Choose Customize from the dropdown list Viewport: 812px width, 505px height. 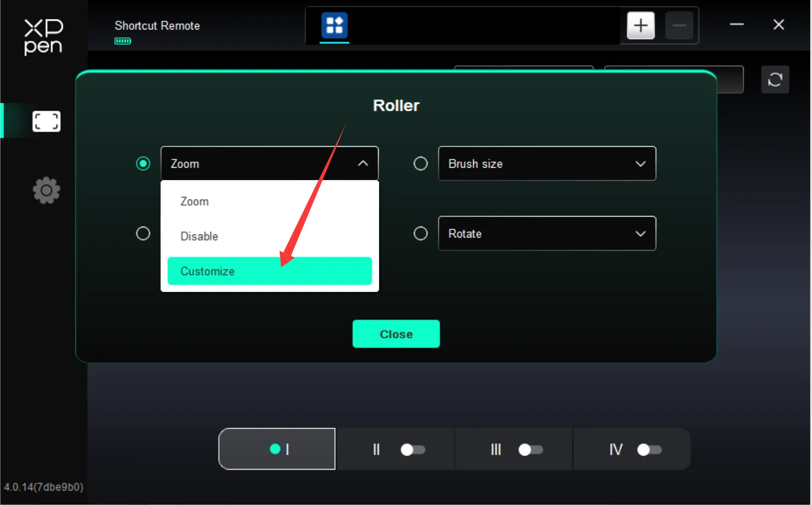(269, 271)
